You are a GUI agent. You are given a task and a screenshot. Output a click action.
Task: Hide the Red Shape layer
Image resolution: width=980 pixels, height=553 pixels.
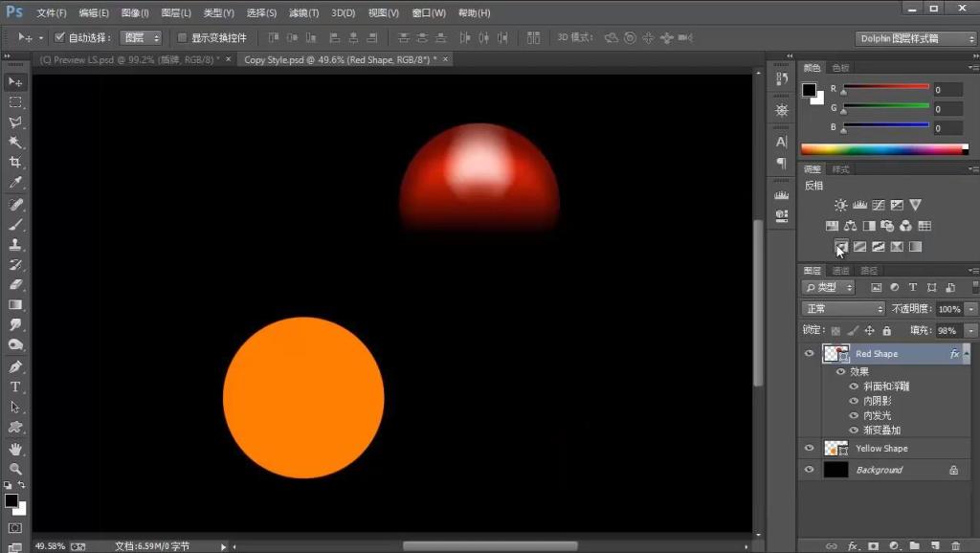810,354
